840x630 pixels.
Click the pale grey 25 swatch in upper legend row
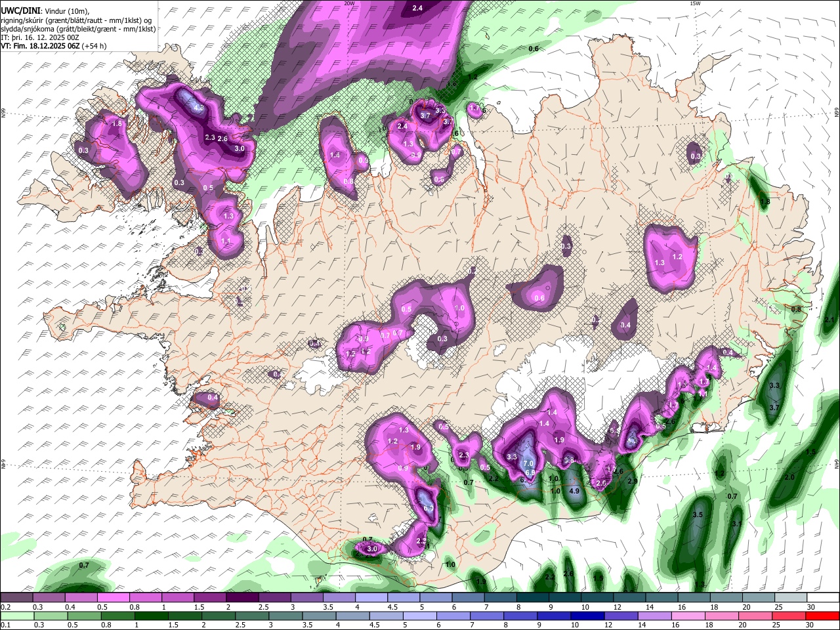pyautogui.click(x=791, y=598)
